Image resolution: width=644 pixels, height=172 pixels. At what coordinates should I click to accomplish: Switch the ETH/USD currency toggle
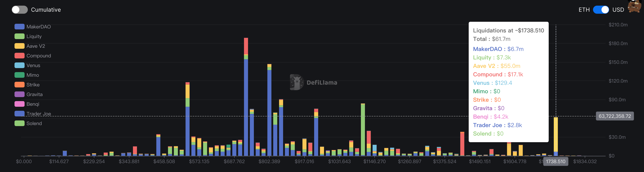(x=601, y=10)
